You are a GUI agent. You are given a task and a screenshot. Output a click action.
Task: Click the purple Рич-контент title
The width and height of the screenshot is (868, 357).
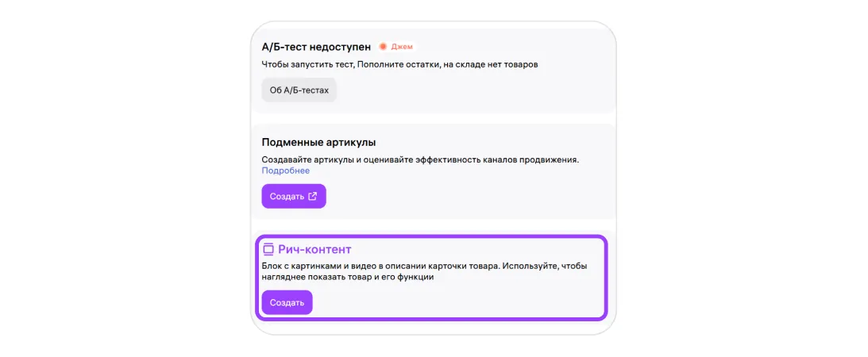pyautogui.click(x=314, y=249)
